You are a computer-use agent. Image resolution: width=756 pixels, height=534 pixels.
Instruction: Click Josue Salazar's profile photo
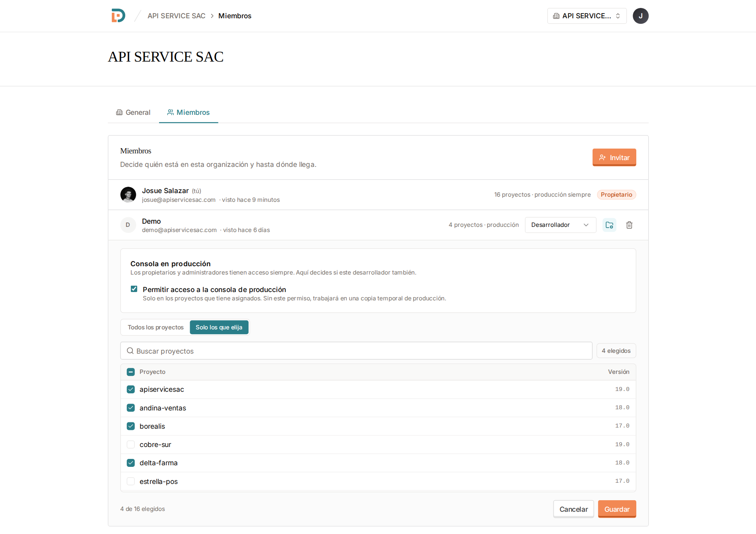[x=128, y=195]
